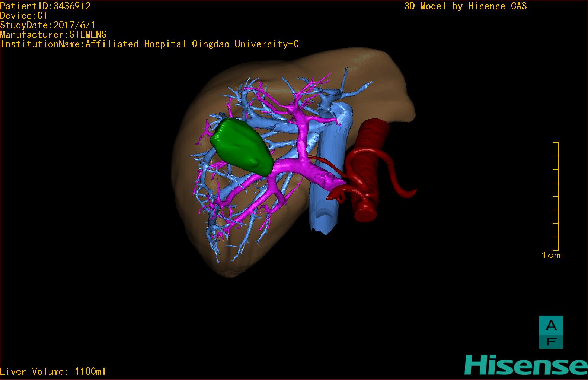Click the StudyDate:2017/6/1 text
Screen dimensions: 588x380
coord(47,25)
